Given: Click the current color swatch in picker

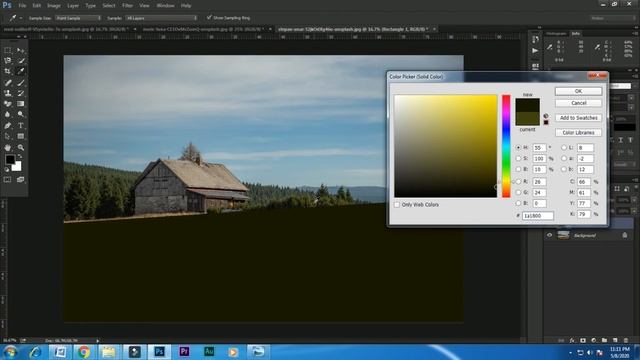Looking at the screenshot, I should [527, 118].
